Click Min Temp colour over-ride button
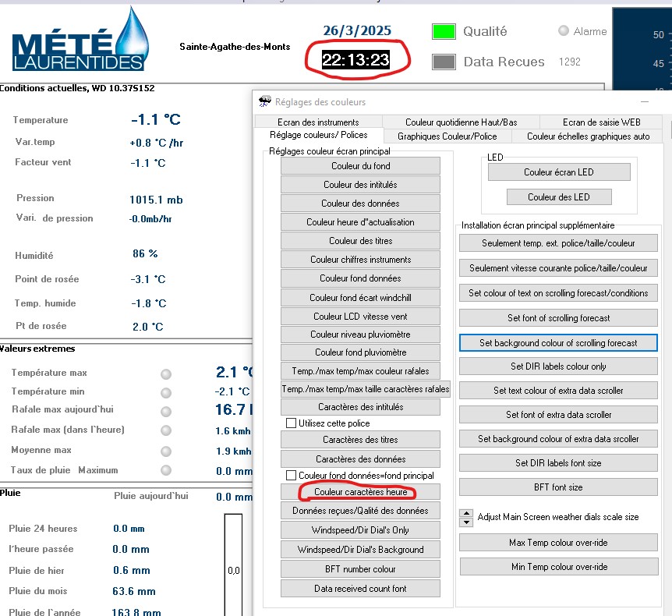This screenshot has width=672, height=616. point(559,567)
